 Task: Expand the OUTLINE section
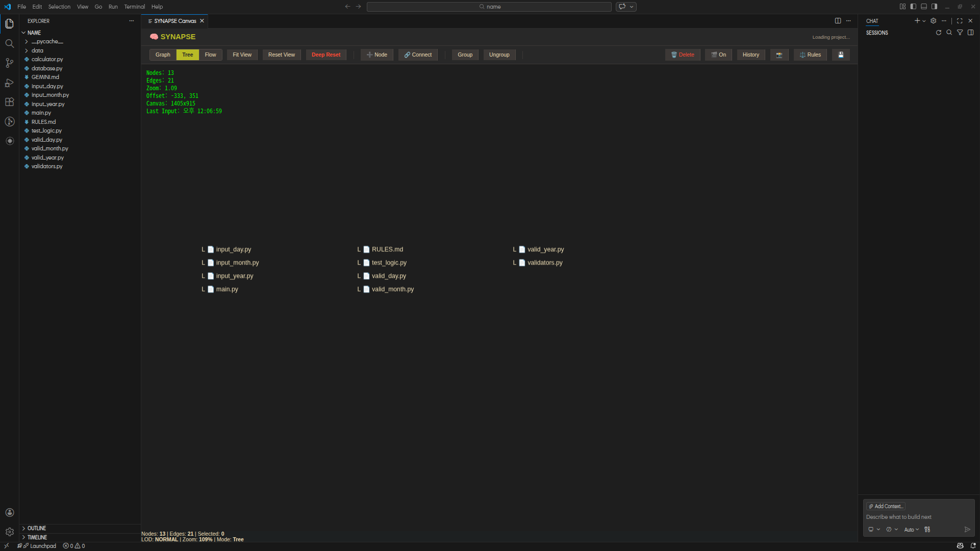coord(37,529)
